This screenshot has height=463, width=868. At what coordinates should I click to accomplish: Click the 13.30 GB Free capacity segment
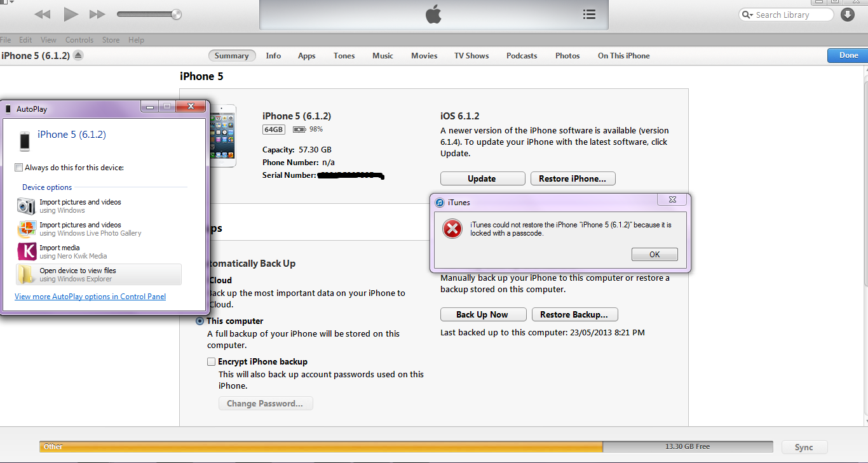coord(688,446)
